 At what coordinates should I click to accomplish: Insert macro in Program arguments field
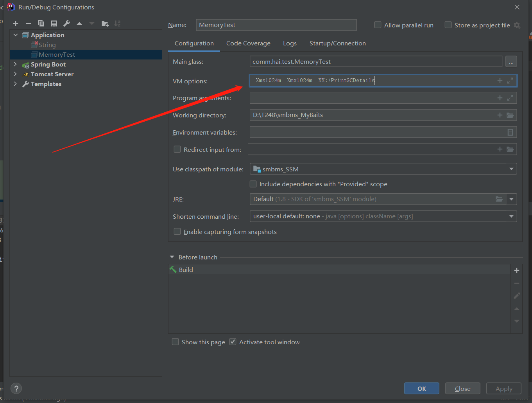tap(500, 98)
